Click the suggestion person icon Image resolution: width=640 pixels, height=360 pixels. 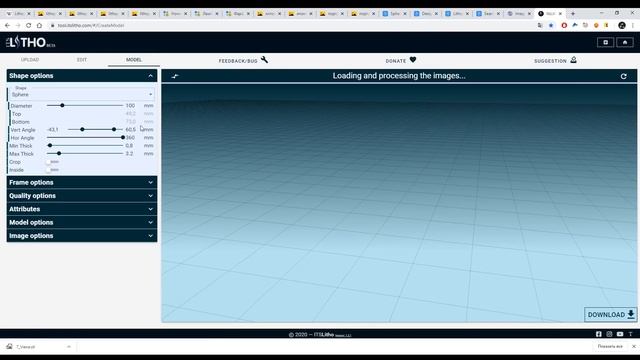click(x=573, y=60)
